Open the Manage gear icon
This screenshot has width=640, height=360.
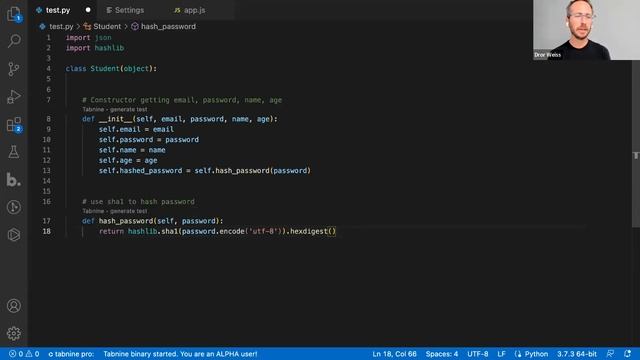[14, 333]
